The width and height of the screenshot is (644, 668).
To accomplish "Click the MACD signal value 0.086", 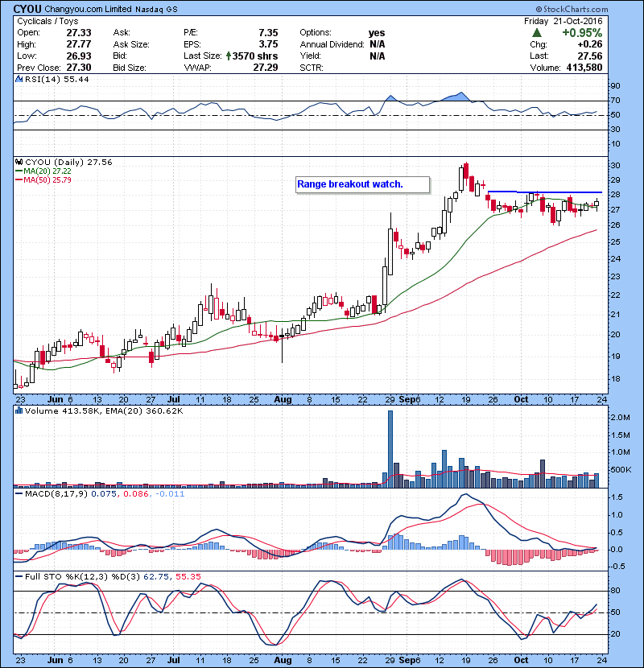I will (136, 494).
